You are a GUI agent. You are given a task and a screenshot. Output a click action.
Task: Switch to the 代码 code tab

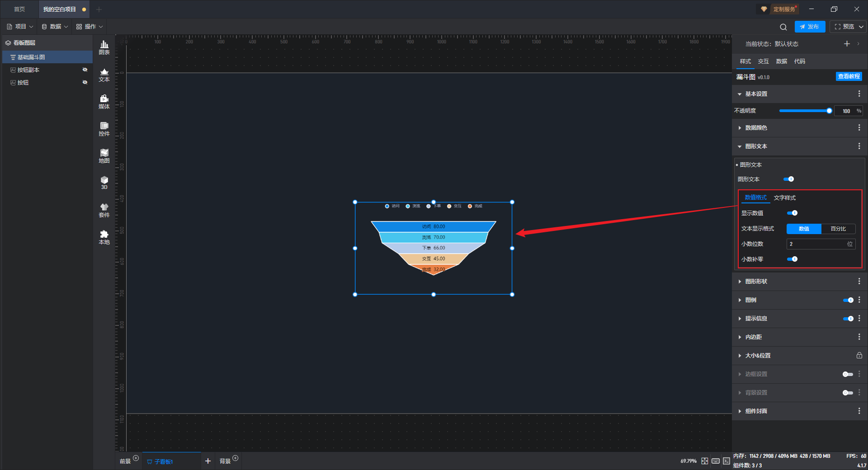799,61
